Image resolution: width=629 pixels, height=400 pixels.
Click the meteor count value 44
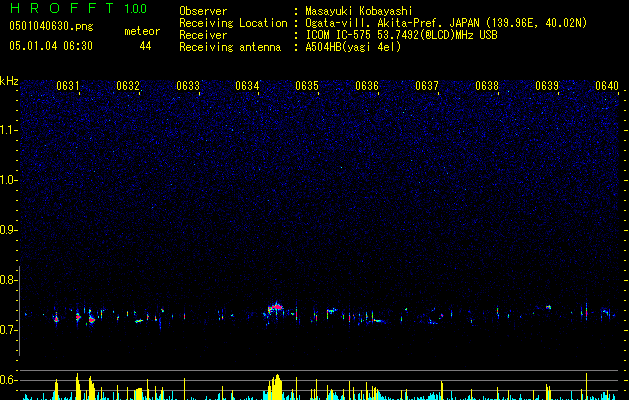click(x=145, y=46)
